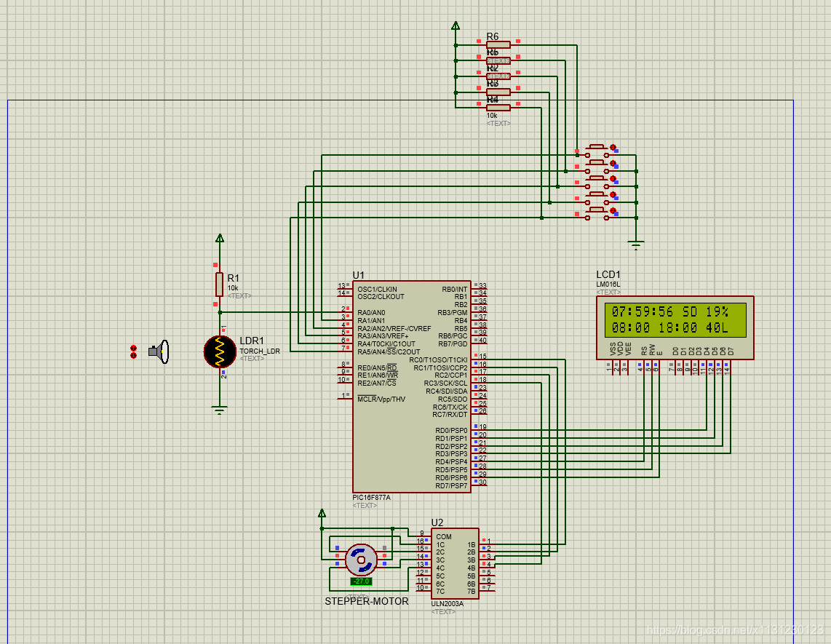Image resolution: width=831 pixels, height=644 pixels.
Task: Click the ground symbol under push buttons
Action: point(636,245)
